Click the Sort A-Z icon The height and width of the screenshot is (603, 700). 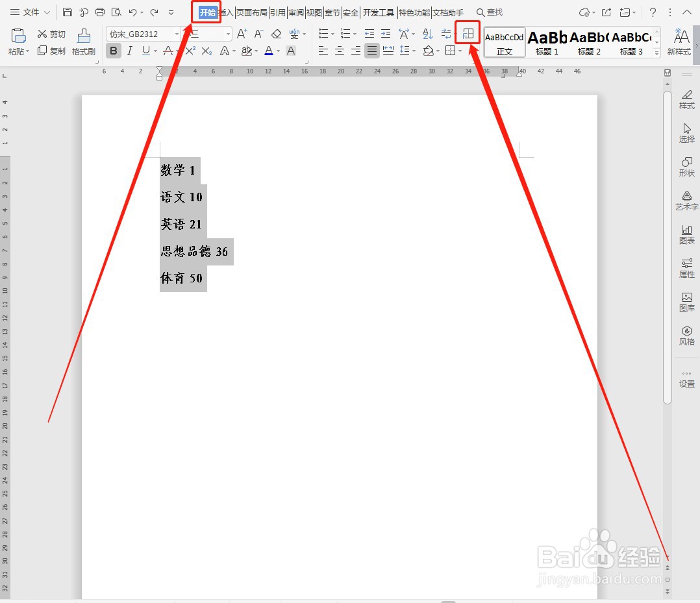(428, 34)
